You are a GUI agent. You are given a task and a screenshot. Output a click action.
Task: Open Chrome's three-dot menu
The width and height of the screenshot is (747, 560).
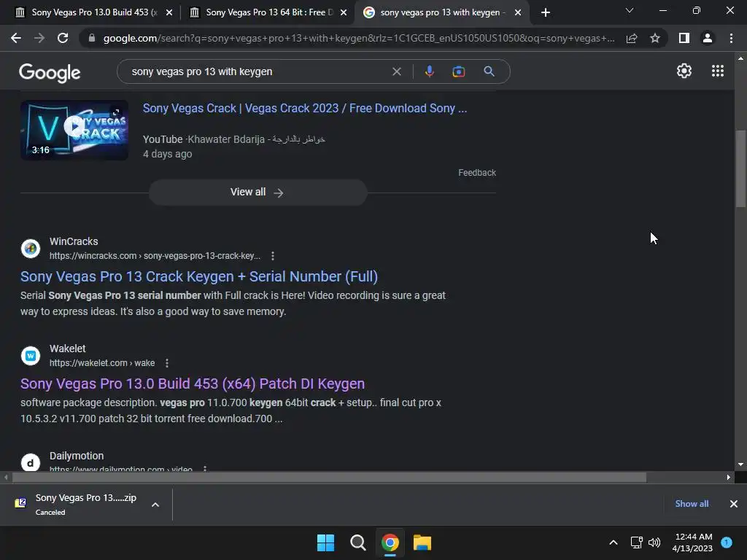pos(731,38)
